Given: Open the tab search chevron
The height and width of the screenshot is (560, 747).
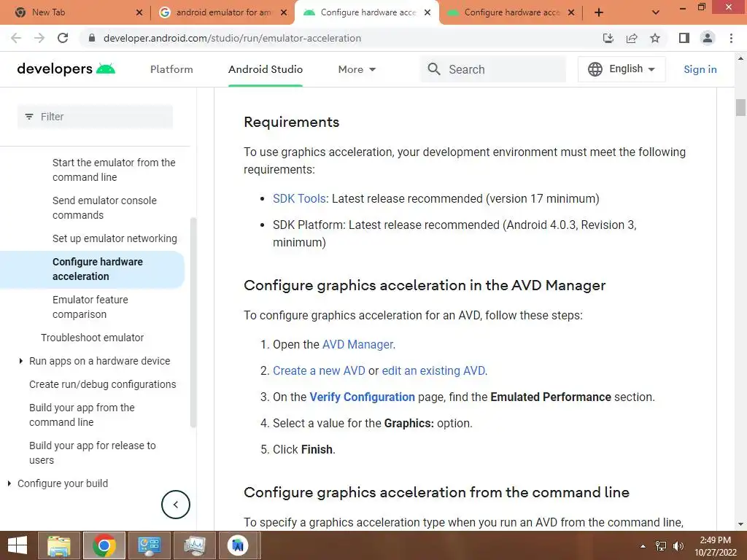Looking at the screenshot, I should tap(656, 12).
